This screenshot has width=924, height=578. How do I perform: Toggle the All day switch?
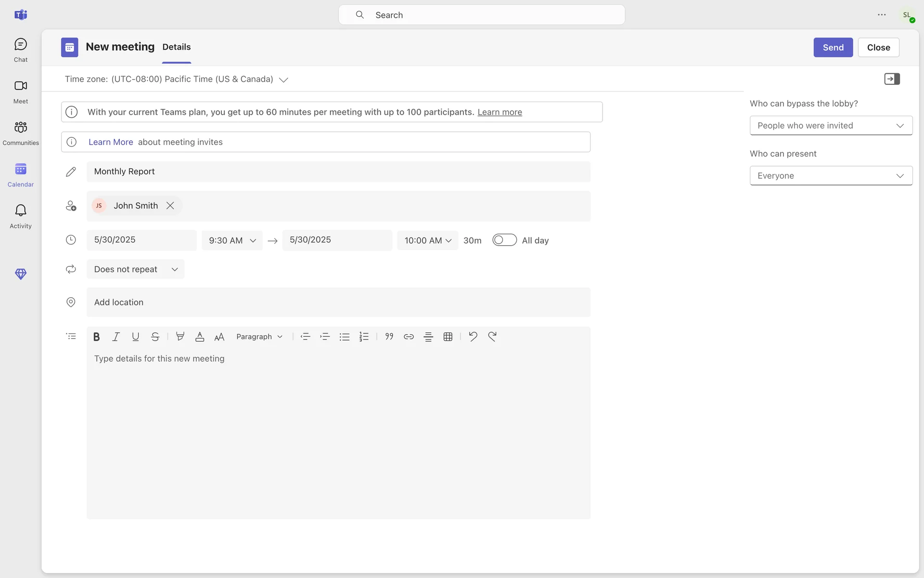[504, 240]
